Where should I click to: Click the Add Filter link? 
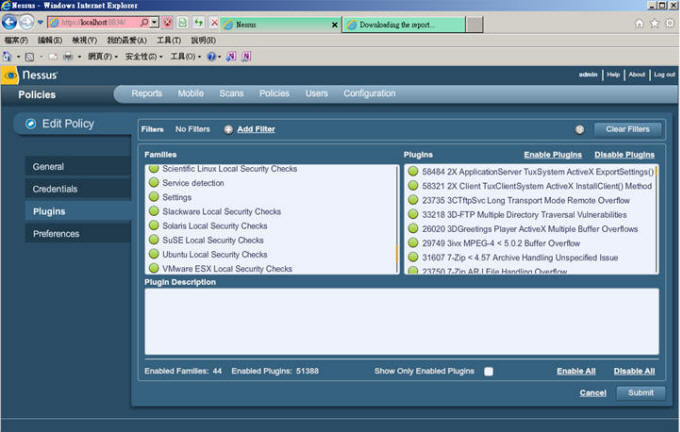256,129
